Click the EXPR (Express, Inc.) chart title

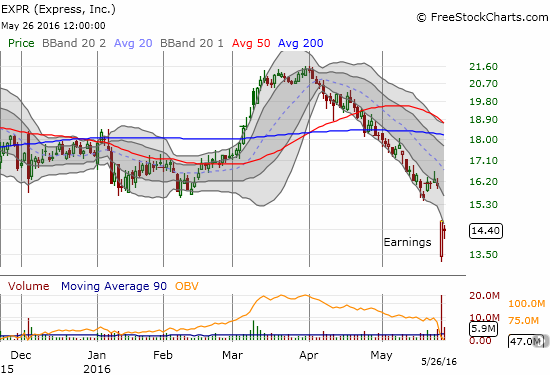[x=58, y=9]
